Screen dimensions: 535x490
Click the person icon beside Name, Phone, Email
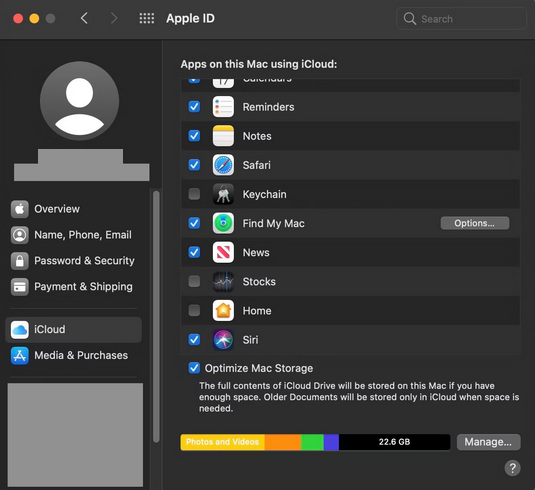(x=19, y=235)
